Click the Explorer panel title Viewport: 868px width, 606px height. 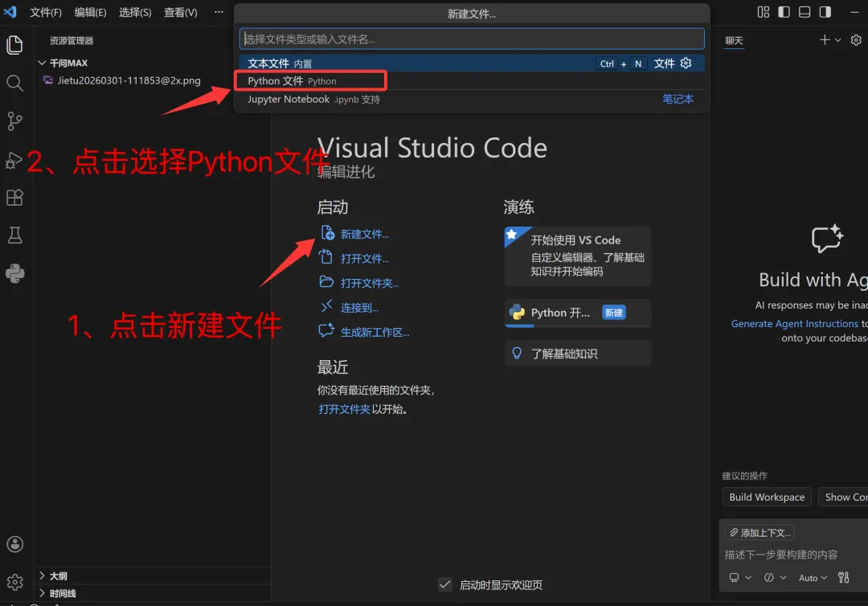tap(72, 40)
